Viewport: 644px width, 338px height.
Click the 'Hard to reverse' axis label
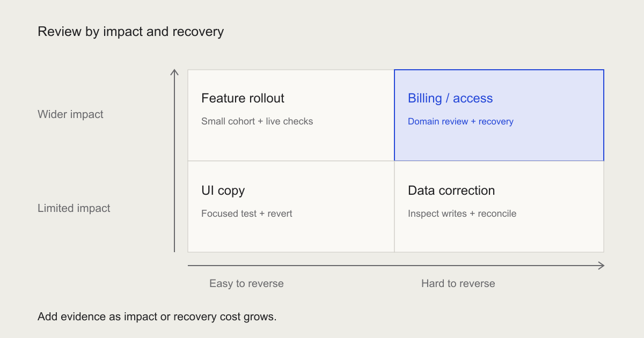458,283
